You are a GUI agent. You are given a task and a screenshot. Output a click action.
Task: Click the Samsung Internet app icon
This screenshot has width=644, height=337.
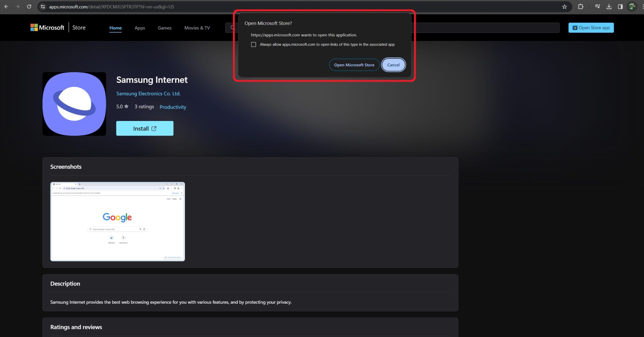pos(74,104)
